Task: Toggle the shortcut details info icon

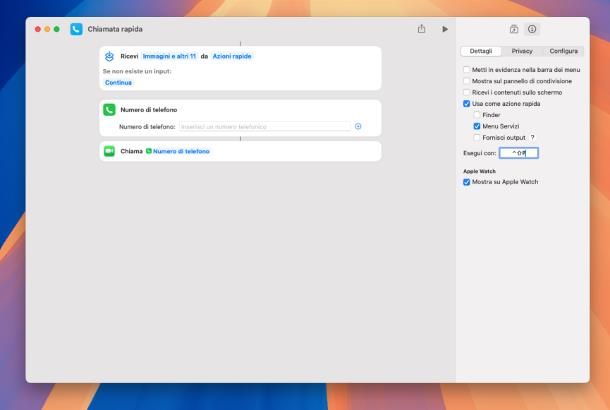Action: coord(532,29)
